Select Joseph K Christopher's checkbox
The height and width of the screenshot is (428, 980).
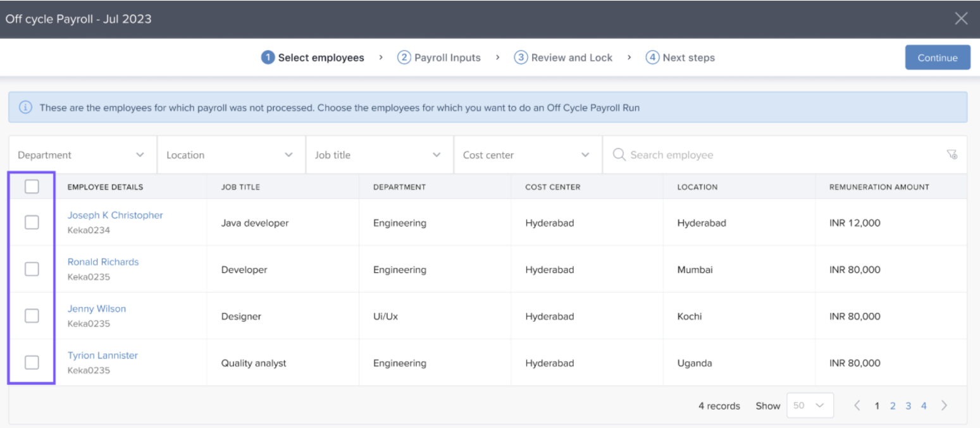coord(32,222)
